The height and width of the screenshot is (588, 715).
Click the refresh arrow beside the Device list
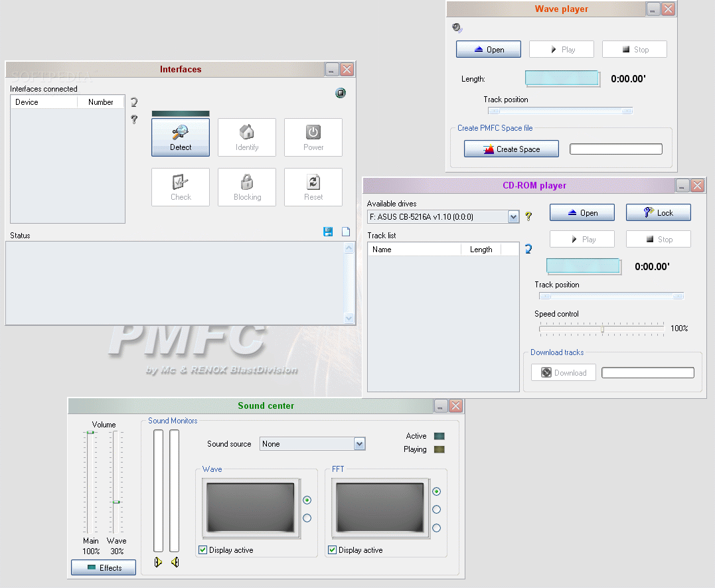coord(134,102)
